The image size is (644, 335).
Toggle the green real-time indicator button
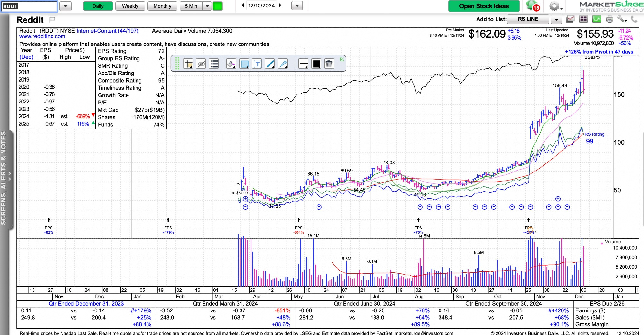tap(217, 6)
